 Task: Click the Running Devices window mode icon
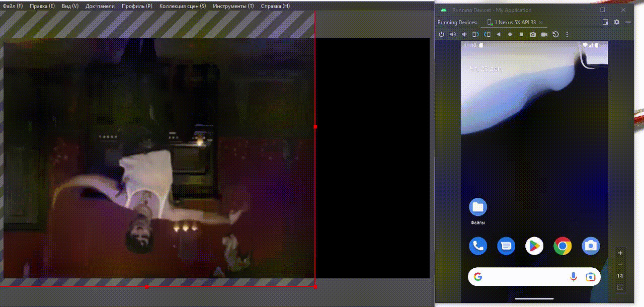(x=606, y=22)
